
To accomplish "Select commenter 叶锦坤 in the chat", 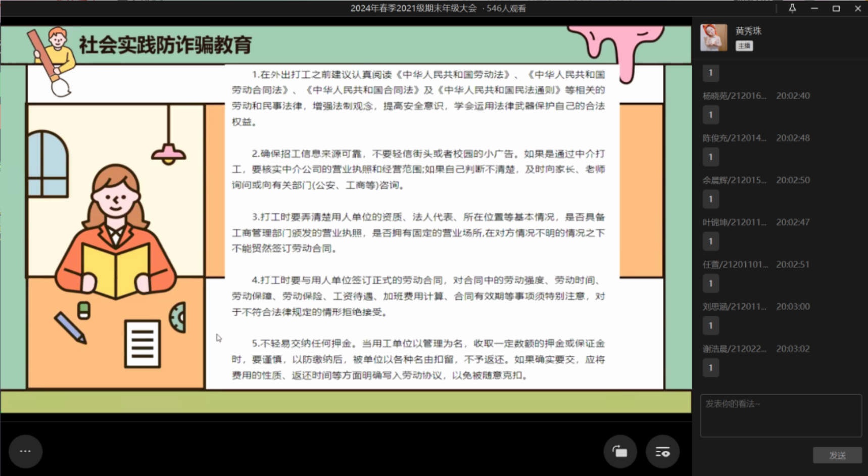I will point(734,222).
